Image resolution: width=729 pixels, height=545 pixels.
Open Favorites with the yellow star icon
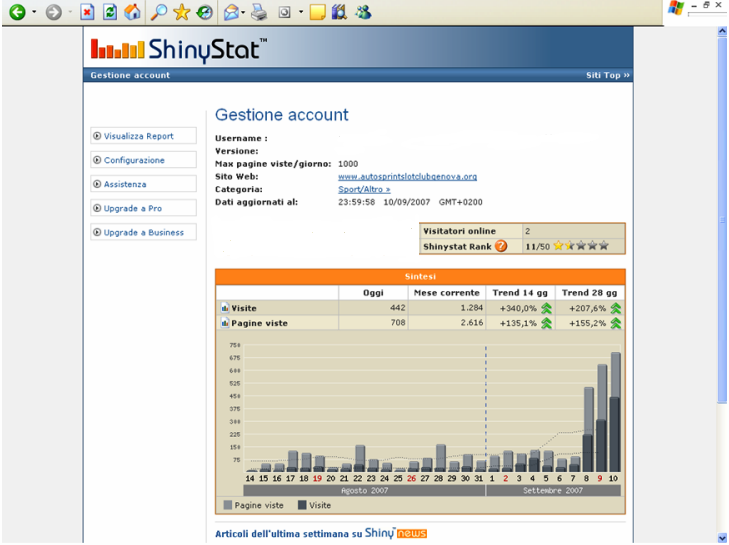pyautogui.click(x=182, y=12)
